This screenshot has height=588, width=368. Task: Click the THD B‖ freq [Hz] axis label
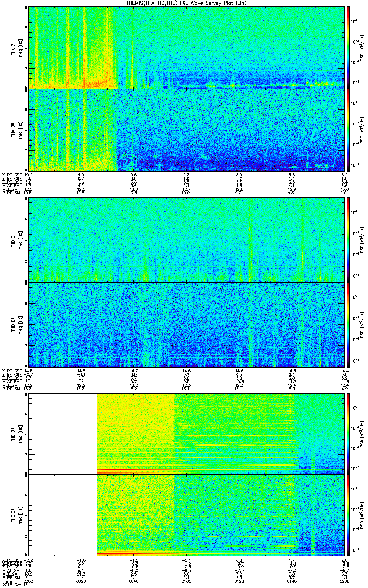pos(17,324)
